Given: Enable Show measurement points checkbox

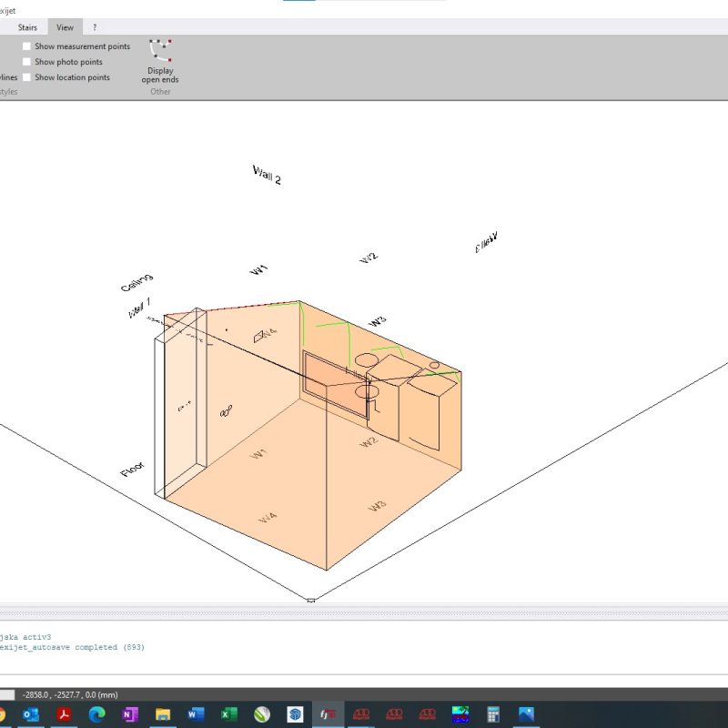Looking at the screenshot, I should (x=27, y=46).
